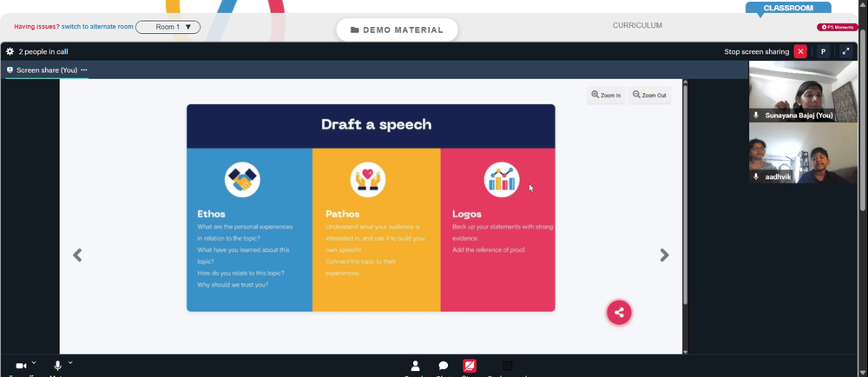Select the CLASSROOM tab
This screenshot has height=377, width=868.
click(788, 8)
